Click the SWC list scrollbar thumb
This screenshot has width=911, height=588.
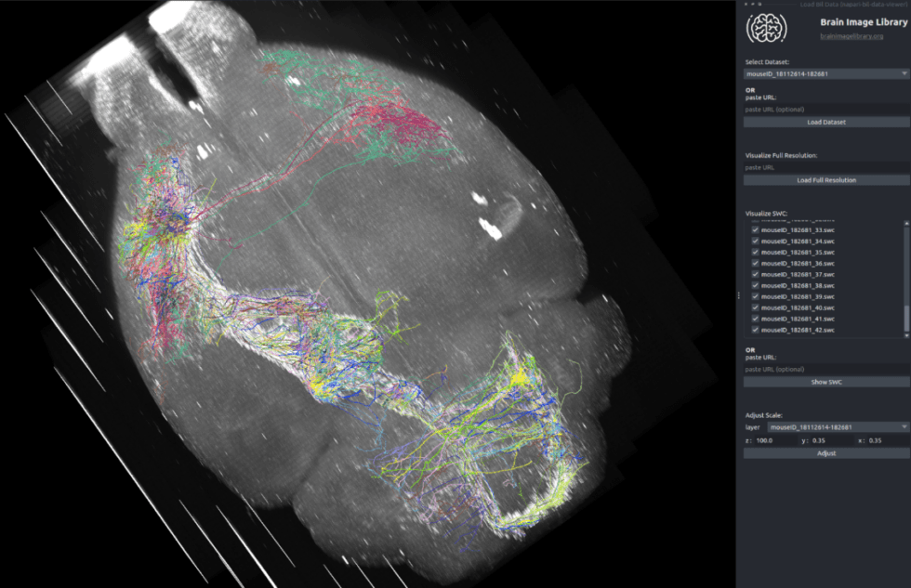point(906,318)
